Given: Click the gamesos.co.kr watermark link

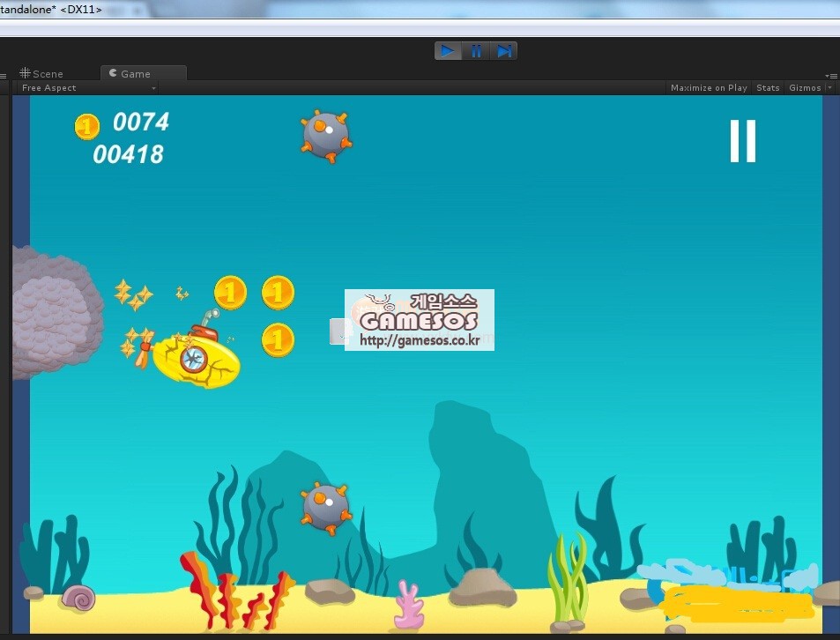Looking at the screenshot, I should [420, 341].
